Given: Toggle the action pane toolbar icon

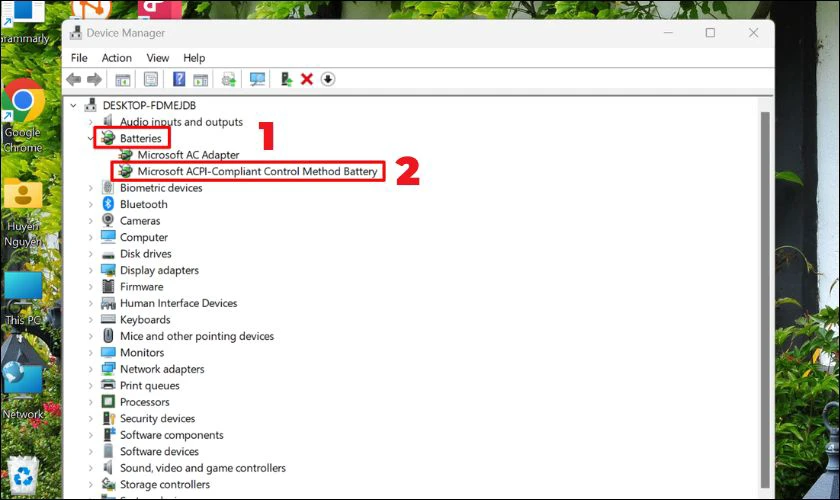Looking at the screenshot, I should [x=201, y=79].
